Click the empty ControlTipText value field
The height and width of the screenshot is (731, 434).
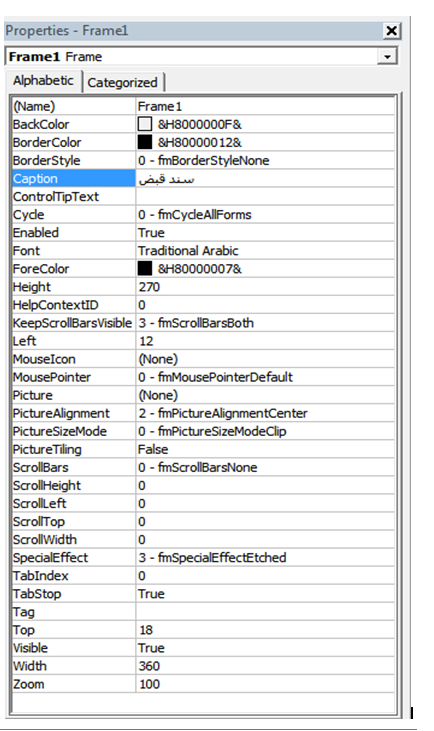tap(265, 197)
